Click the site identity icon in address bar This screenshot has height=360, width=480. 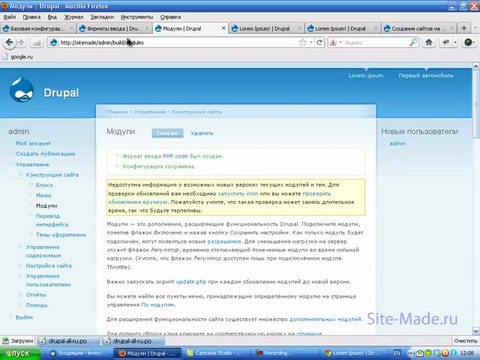54,43
